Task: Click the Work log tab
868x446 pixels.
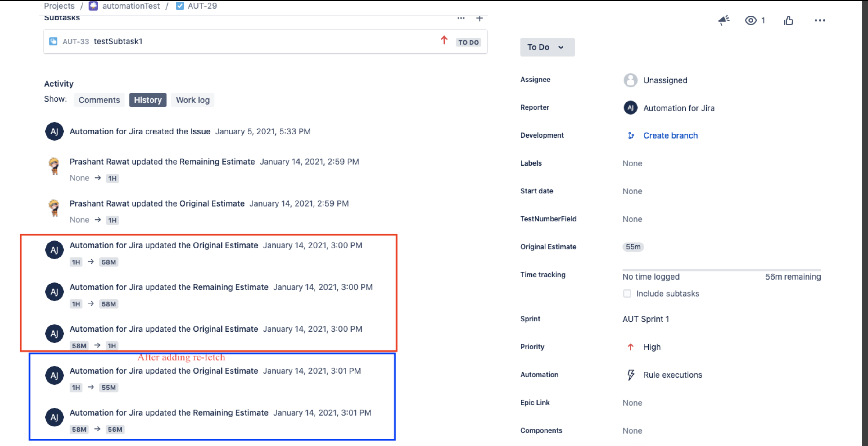Action: pos(192,100)
